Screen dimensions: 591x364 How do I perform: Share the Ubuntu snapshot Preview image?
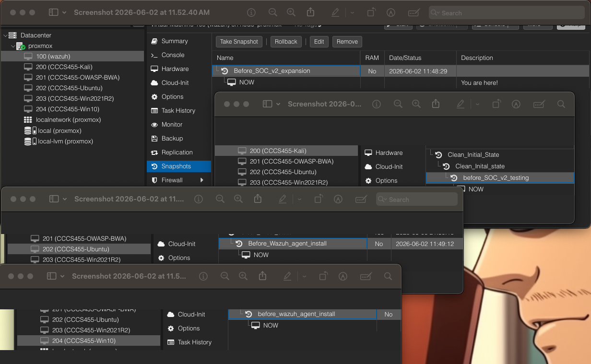[x=258, y=199]
